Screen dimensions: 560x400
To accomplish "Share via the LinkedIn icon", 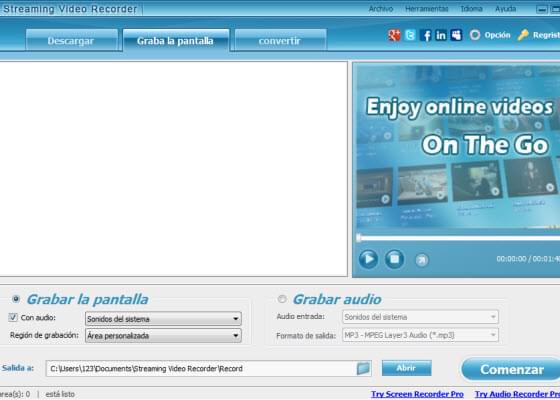I will click(441, 35).
